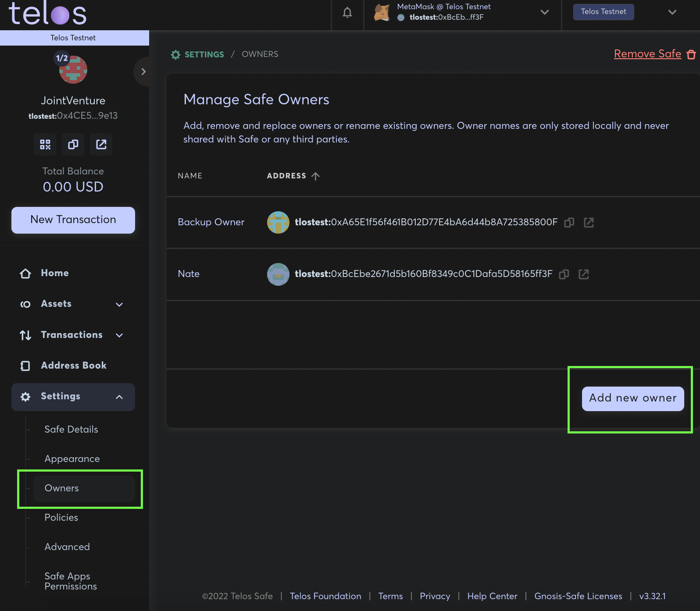Click the notifications bell icon
700x611 pixels.
pos(347,13)
